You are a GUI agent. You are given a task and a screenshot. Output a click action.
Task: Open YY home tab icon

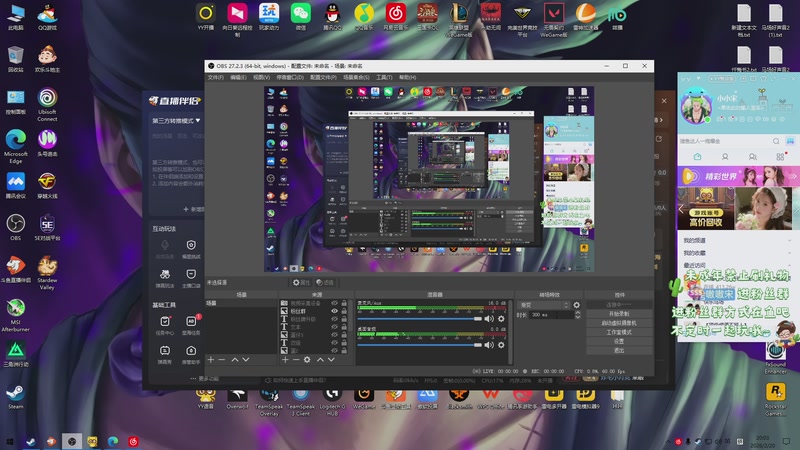697,157
